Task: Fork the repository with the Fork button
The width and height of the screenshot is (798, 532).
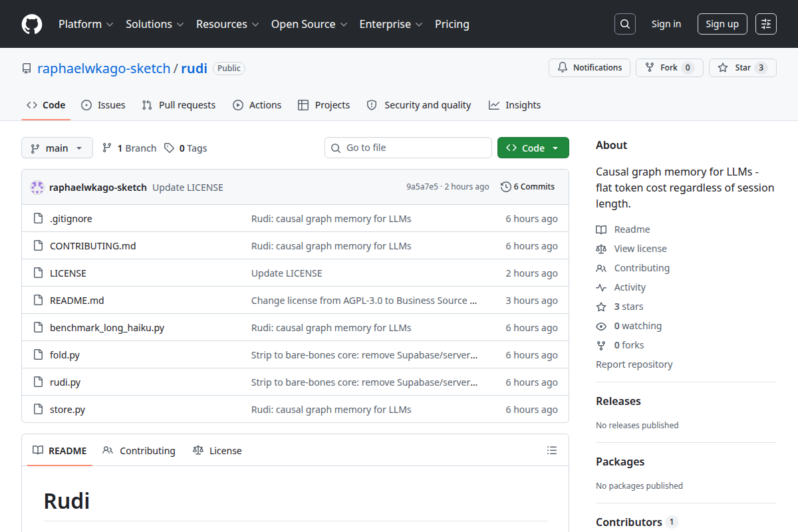Action: (x=670, y=68)
